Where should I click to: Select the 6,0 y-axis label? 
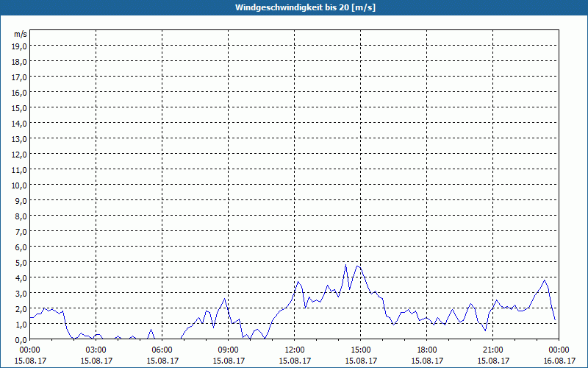(21, 247)
